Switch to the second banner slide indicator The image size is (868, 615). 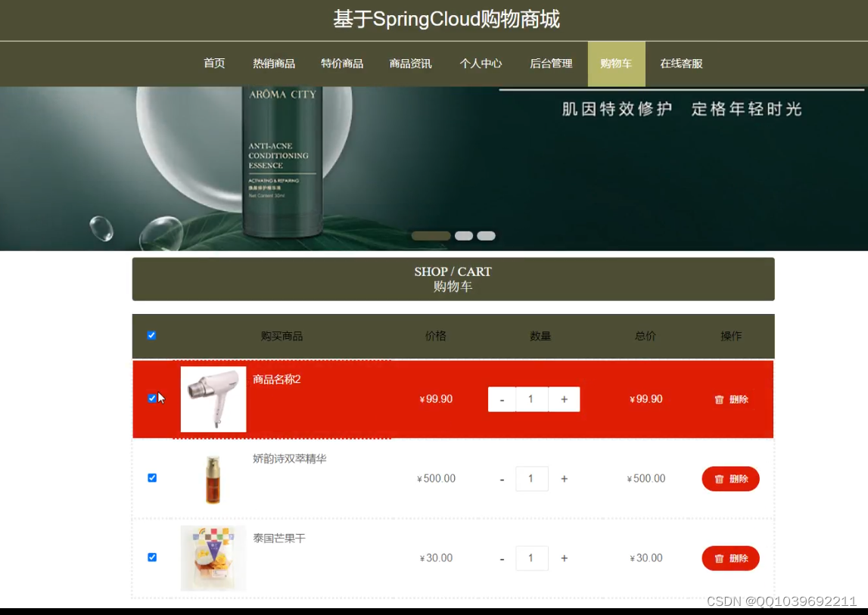(464, 236)
